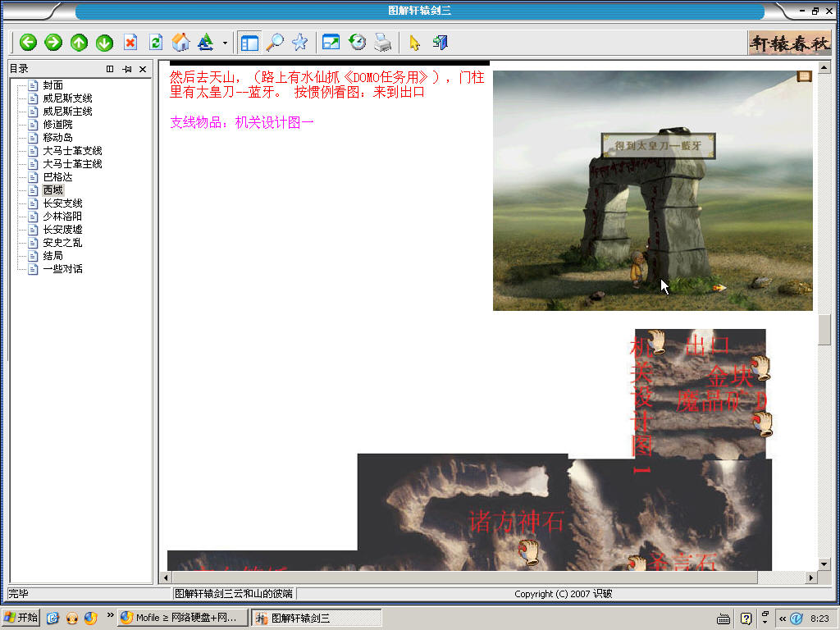Screen dimensions: 840x630
Task: Select 长安废墟 in the contents tree
Action: pyautogui.click(x=62, y=230)
